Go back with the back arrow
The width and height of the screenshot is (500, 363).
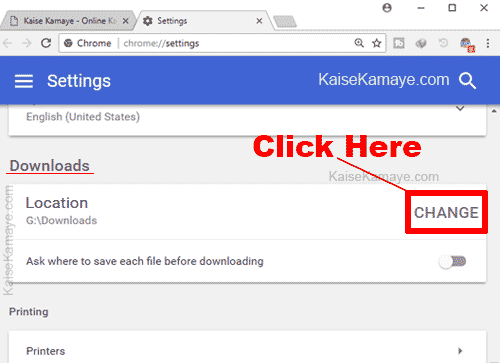pyautogui.click(x=7, y=43)
